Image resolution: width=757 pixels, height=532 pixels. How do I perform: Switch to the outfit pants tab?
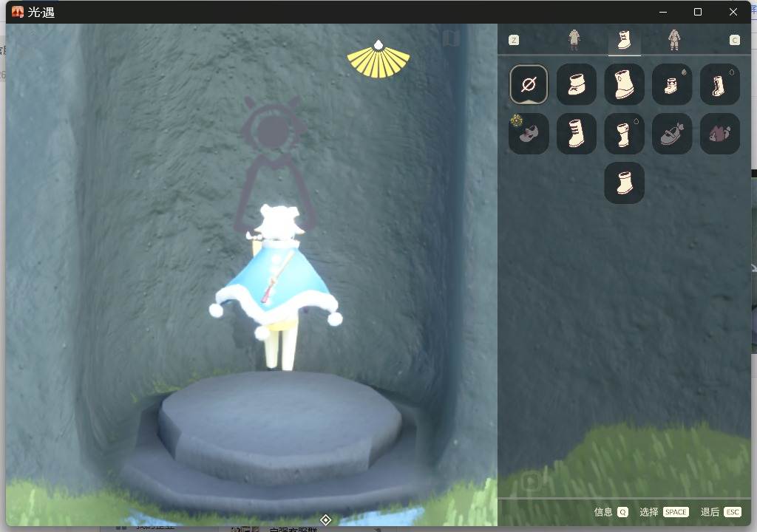click(x=574, y=40)
